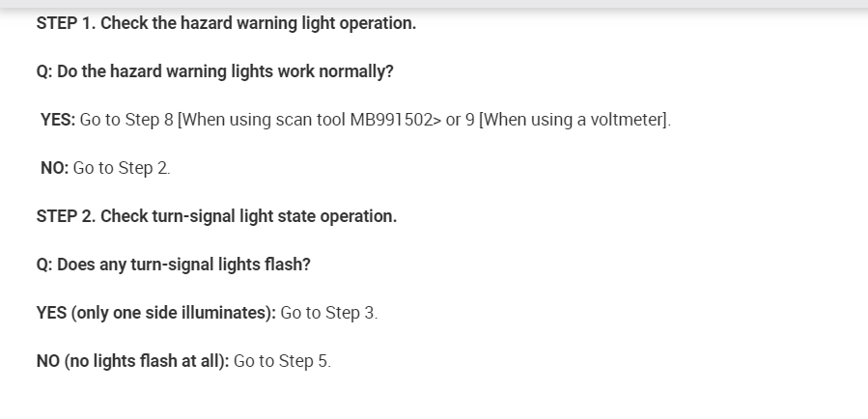Click the "Go to Step 2." text

click(122, 168)
